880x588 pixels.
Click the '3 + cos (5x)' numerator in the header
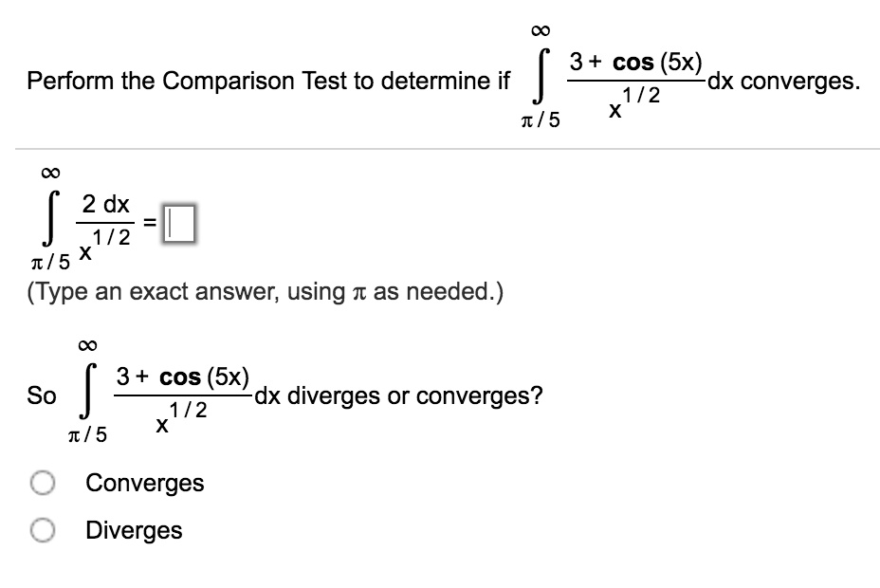(x=636, y=63)
